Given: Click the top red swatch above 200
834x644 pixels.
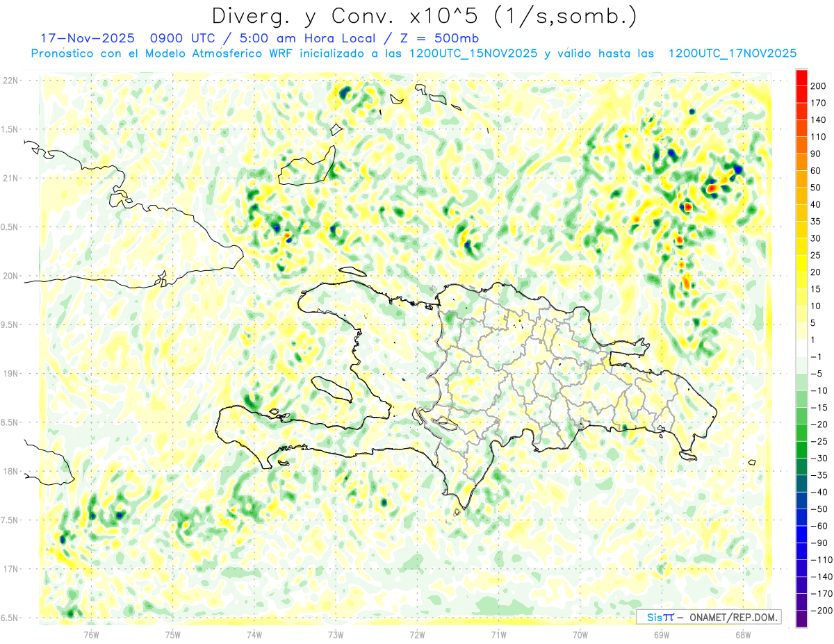Looking at the screenshot, I should coord(801,78).
